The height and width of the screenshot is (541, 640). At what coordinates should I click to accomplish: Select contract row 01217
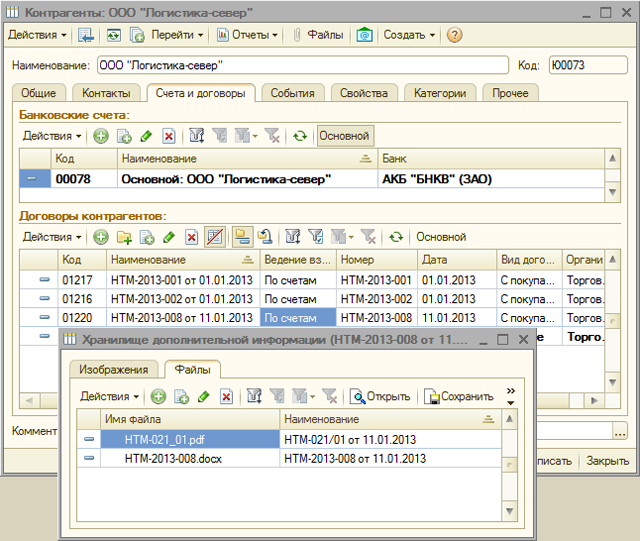pyautogui.click(x=312, y=280)
